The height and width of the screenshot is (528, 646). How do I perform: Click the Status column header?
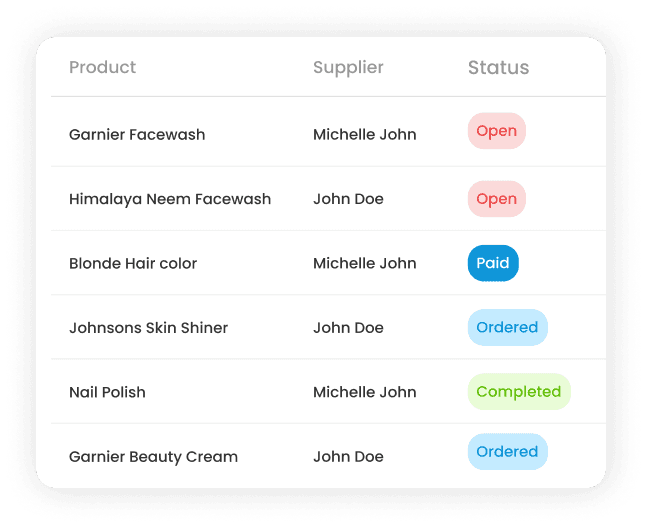pos(499,67)
